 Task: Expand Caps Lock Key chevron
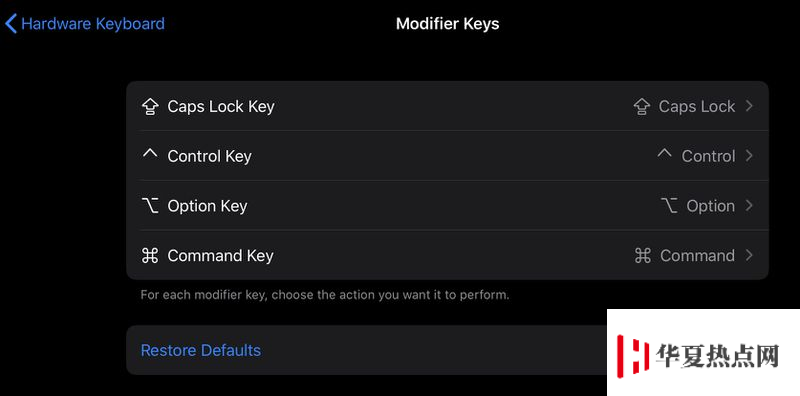pyautogui.click(x=749, y=106)
